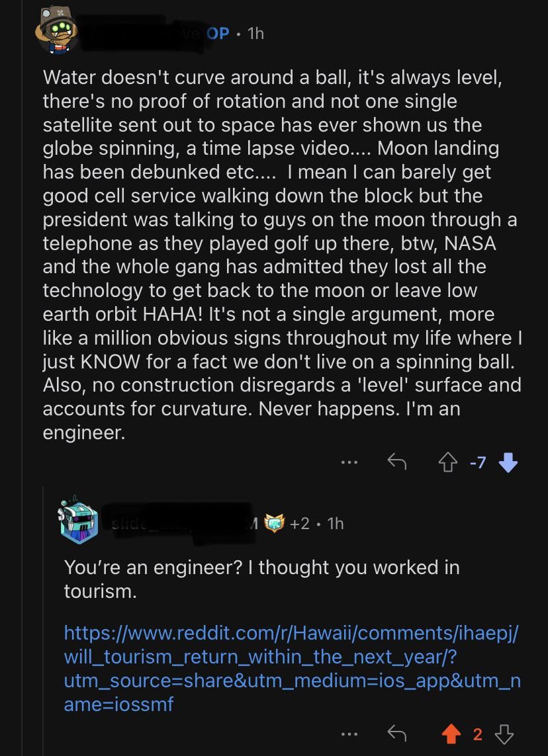Tap the award badge icon beside +2
This screenshot has height=756, width=548.
(x=273, y=523)
